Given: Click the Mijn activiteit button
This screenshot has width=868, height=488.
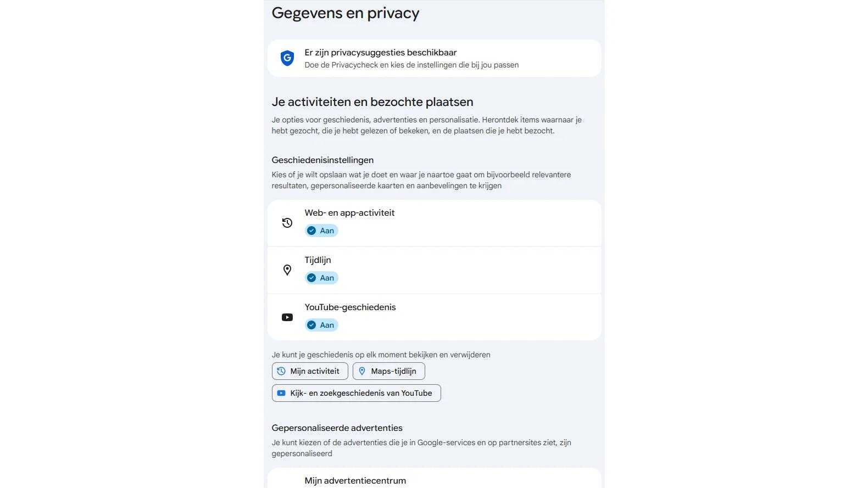Looking at the screenshot, I should coord(310,371).
